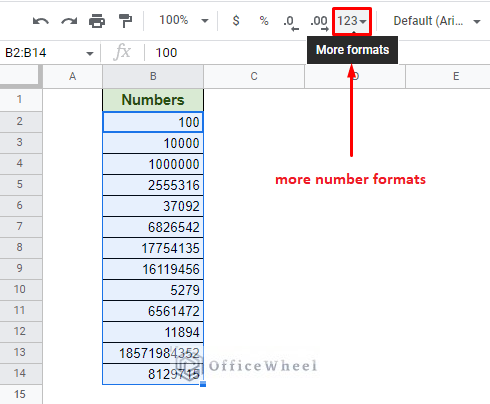Select column C header
The height and width of the screenshot is (404, 490).
point(254,76)
